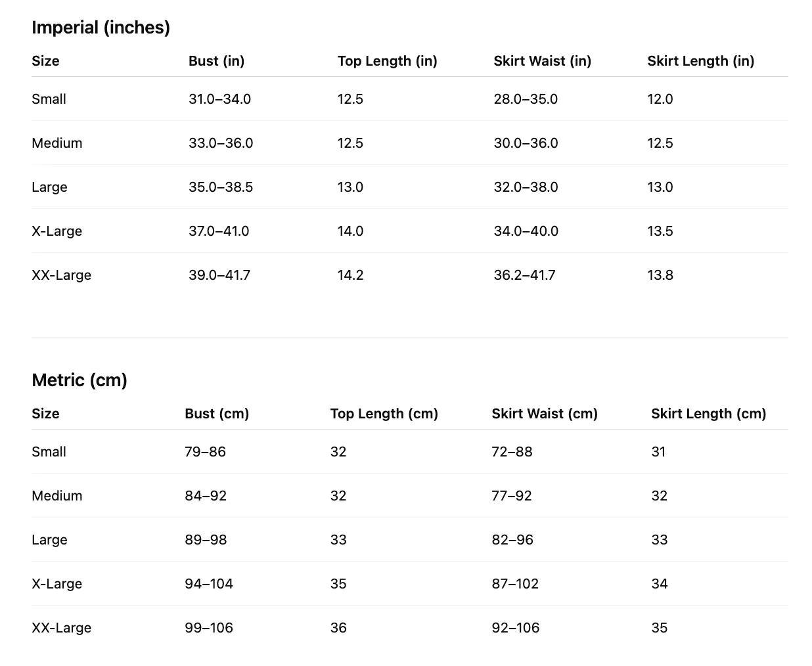Select the Skirt Length (in) column header

click(700, 61)
